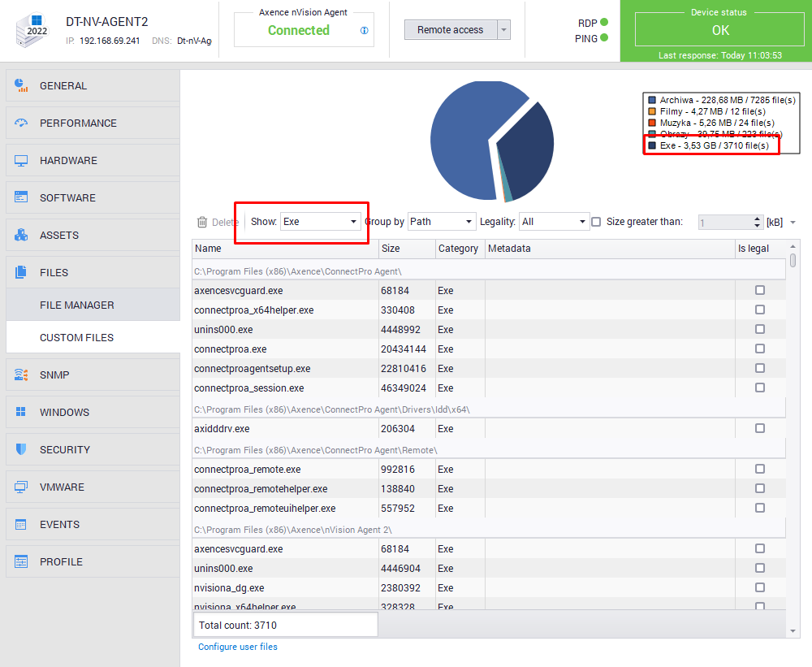
Task: Click the Metadata column header
Action: click(610, 249)
